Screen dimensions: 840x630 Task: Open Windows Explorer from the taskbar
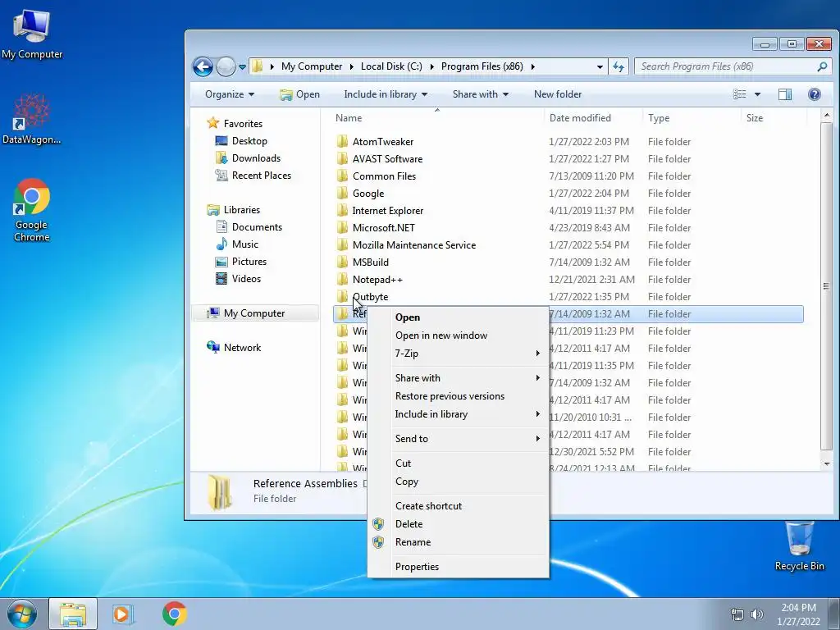[73, 614]
